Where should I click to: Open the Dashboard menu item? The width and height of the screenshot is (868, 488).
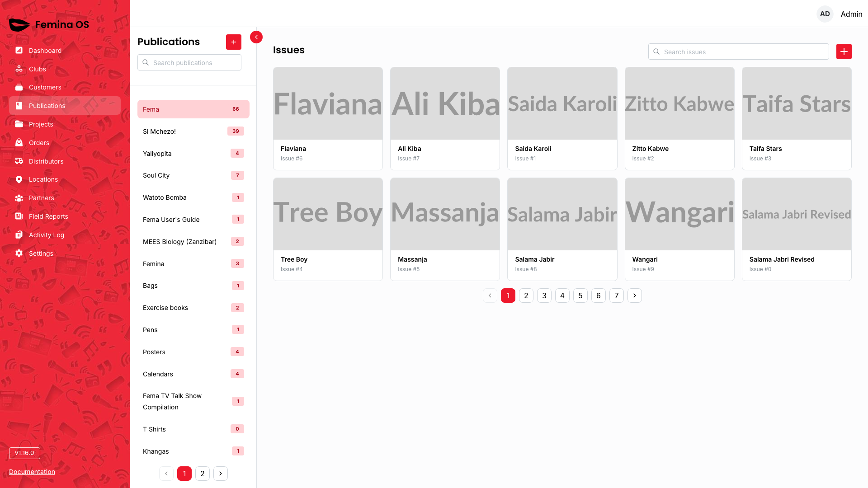click(65, 51)
